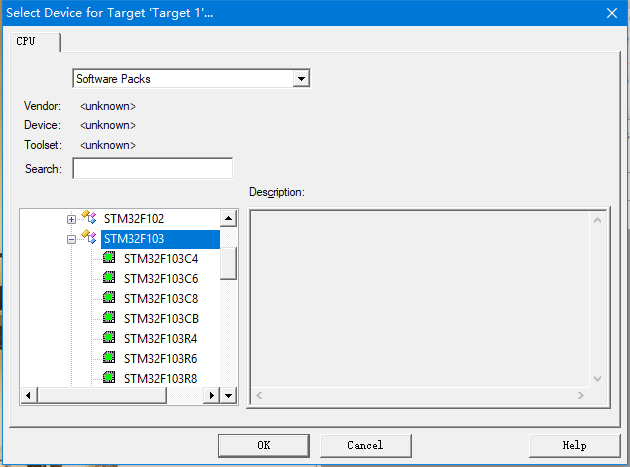This screenshot has height=467, width=630.
Task: Choose device STM32F103R6
Action: [x=160, y=358]
